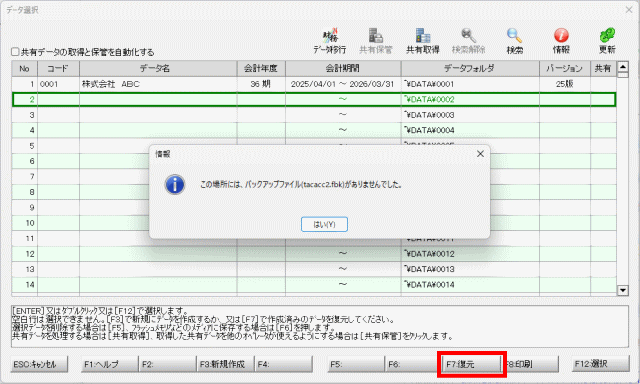Click the ¥DATA¥0004 folder cell

coord(470,130)
